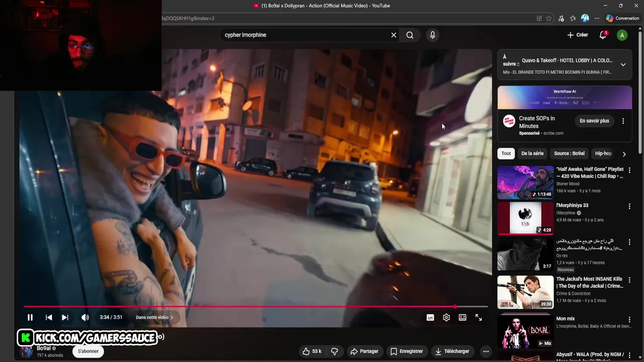Open menu for the Mon mix item

pos(629,319)
